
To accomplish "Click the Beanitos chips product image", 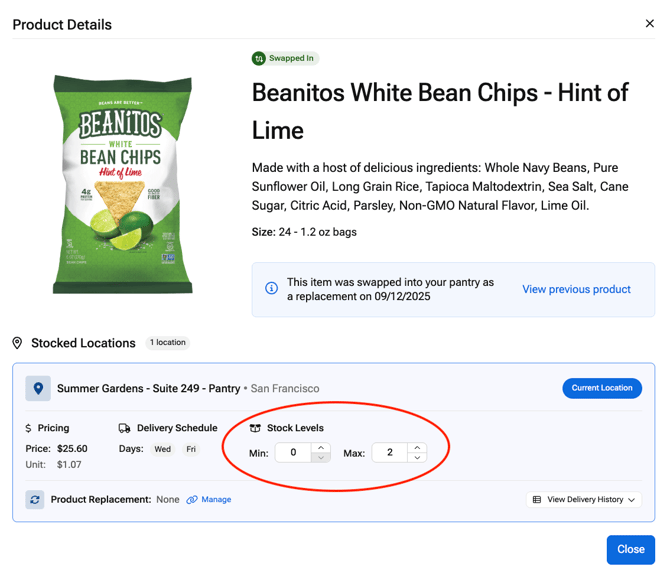I will (122, 185).
